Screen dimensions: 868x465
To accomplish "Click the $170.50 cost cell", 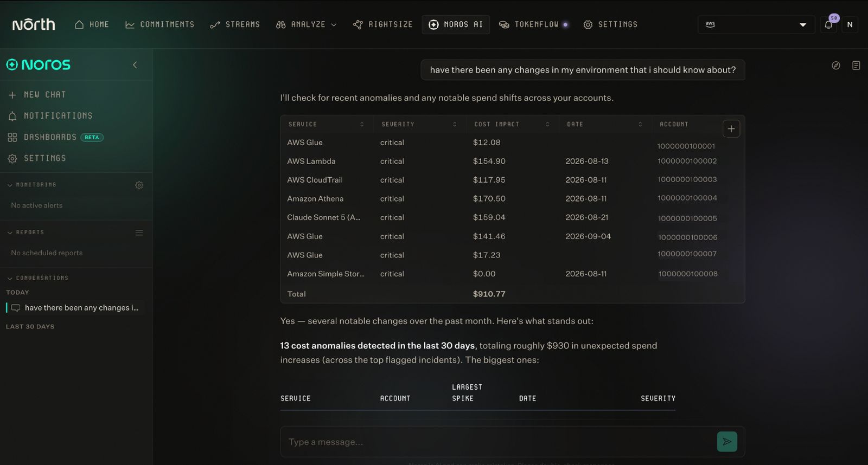I will click(489, 198).
